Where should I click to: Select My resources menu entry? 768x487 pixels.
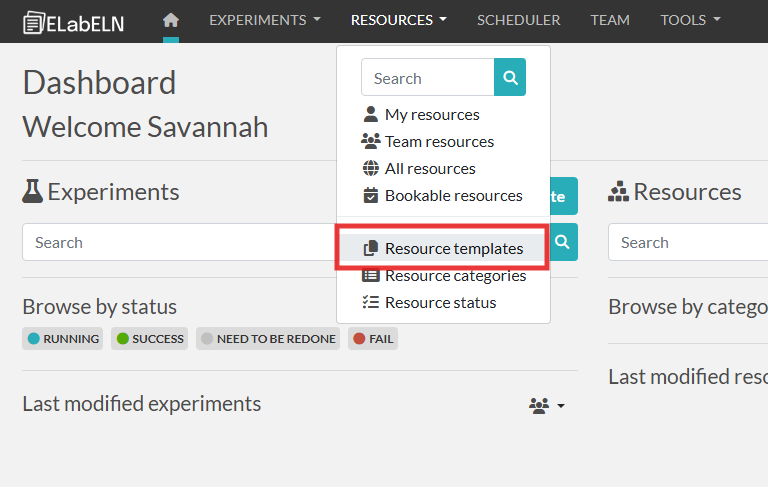[x=431, y=114]
